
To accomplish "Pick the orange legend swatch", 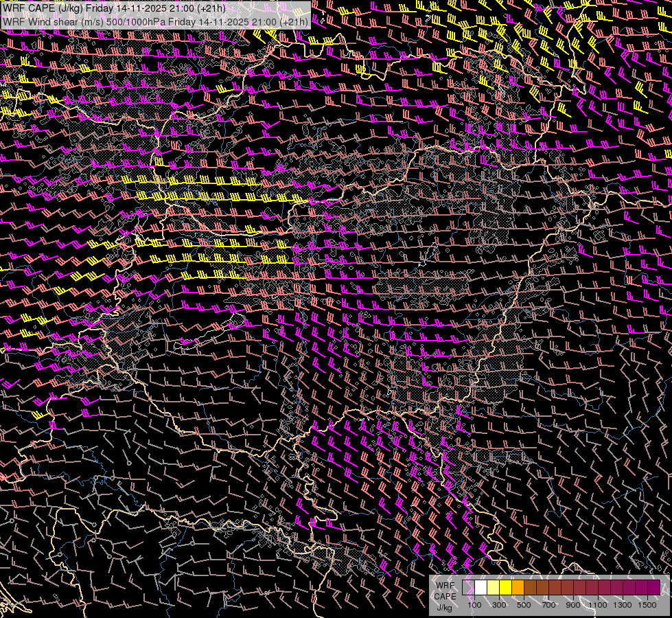I will [518, 588].
